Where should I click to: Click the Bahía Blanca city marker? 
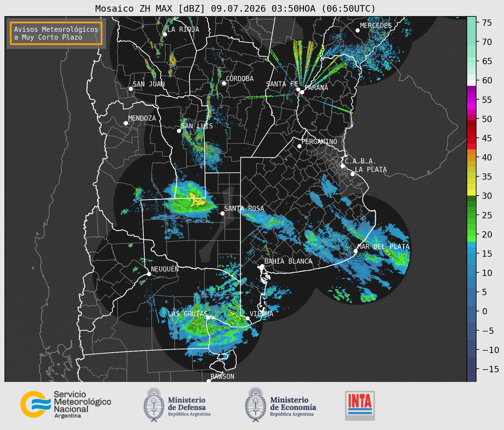pyautogui.click(x=262, y=266)
